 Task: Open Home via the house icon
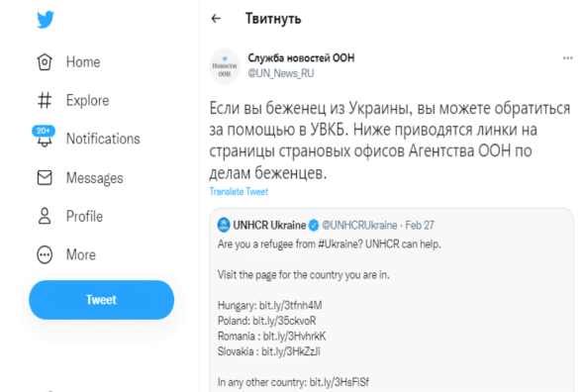tap(45, 61)
